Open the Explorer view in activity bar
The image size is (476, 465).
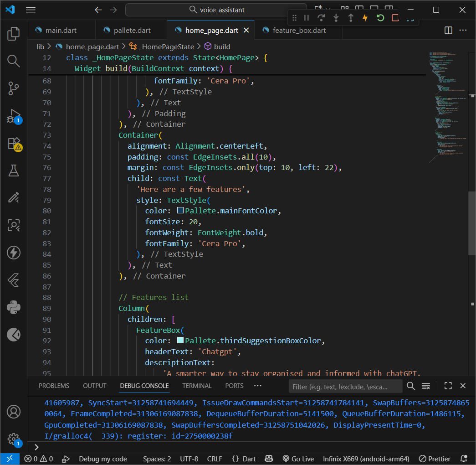(13, 33)
